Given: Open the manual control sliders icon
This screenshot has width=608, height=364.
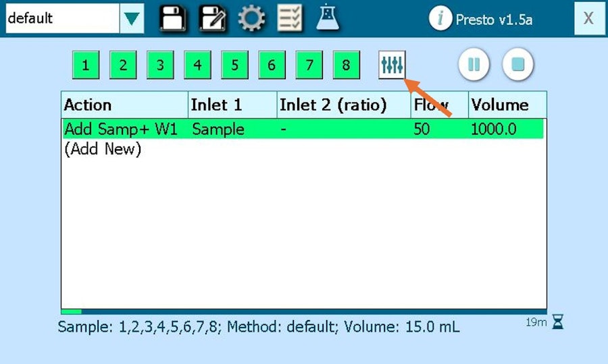Looking at the screenshot, I should 392,64.
